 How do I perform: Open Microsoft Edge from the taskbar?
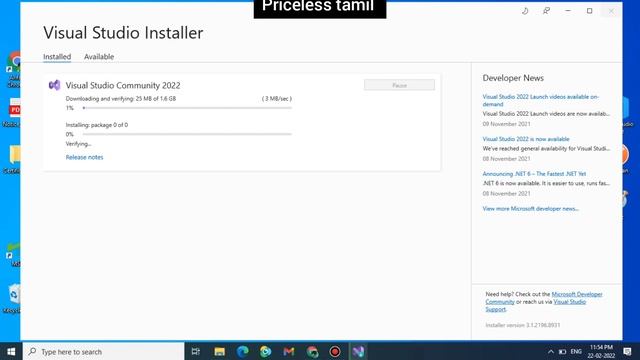coord(243,351)
